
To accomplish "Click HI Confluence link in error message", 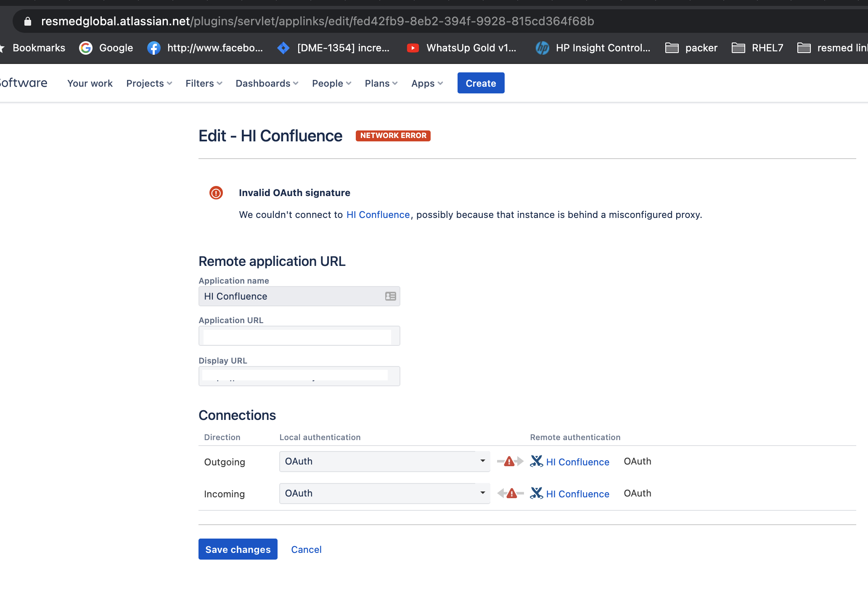I will tap(378, 215).
